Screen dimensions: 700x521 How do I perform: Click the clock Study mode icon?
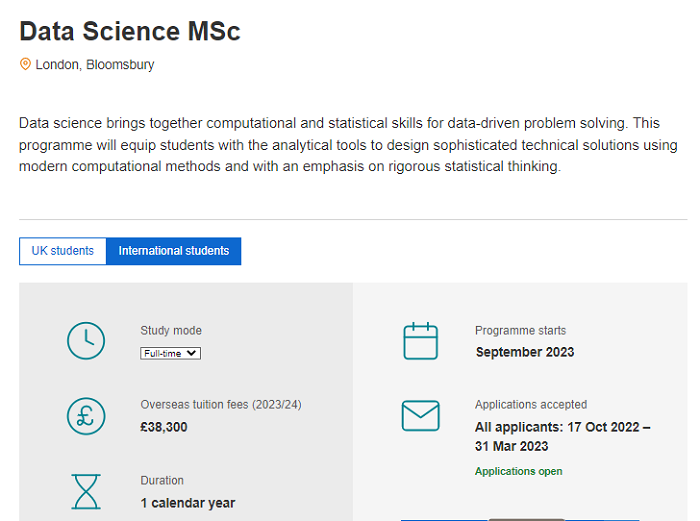click(86, 341)
